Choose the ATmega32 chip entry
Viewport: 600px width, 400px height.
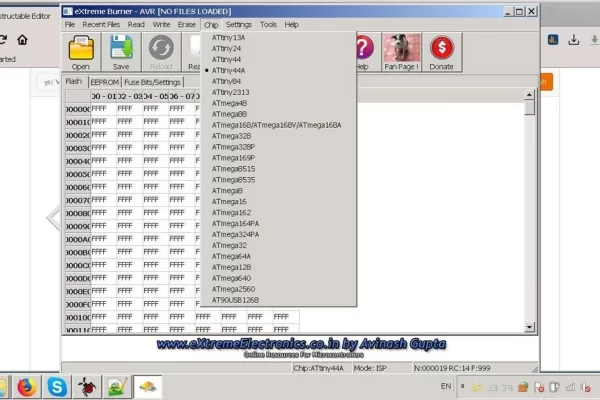(278, 245)
